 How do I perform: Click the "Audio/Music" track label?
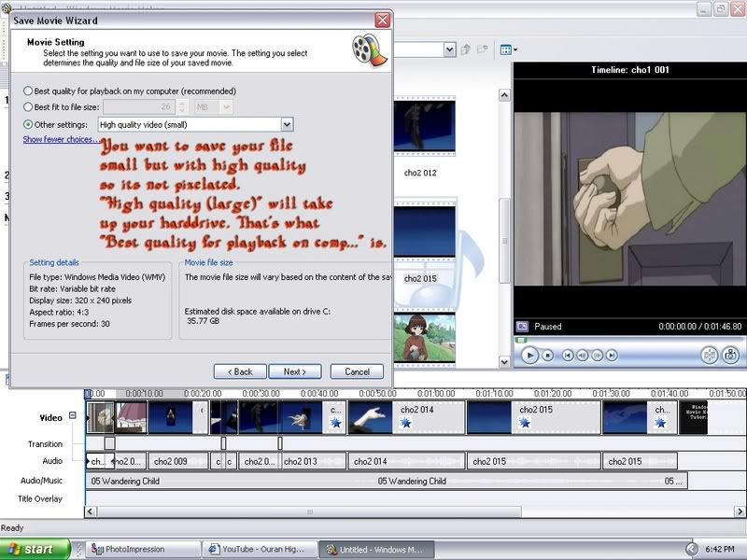pyautogui.click(x=41, y=481)
